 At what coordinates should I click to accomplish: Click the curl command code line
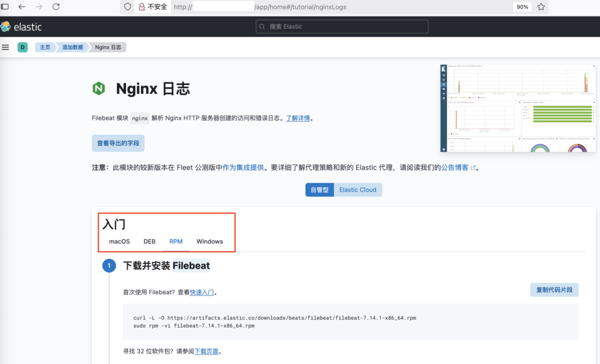(275, 318)
